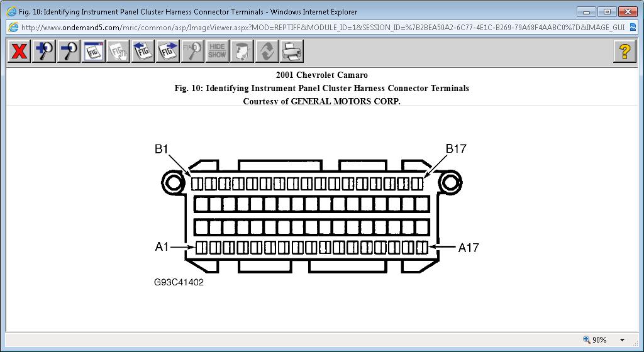The image size is (644, 352).
Task: Click the Fig. 10 caption text
Action: tap(321, 88)
